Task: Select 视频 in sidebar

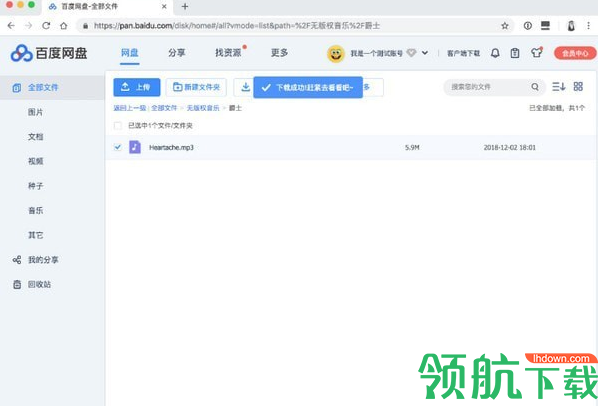Action: point(35,161)
